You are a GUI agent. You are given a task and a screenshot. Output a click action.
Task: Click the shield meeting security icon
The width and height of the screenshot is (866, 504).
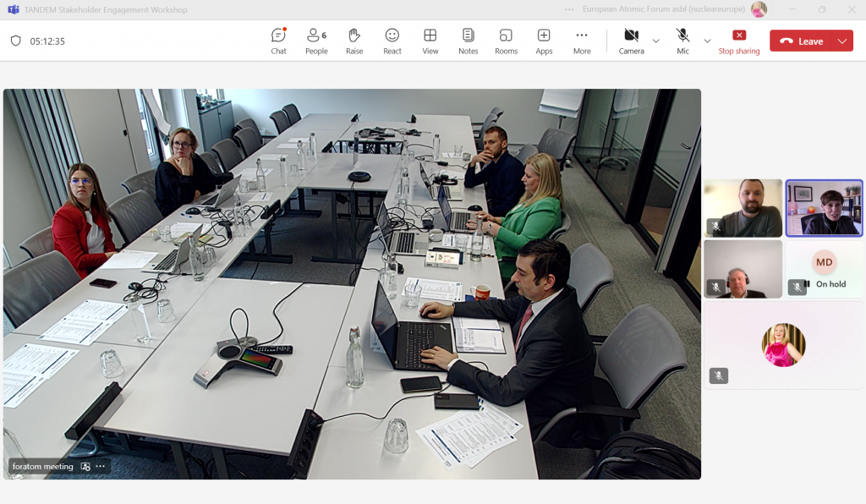[15, 41]
